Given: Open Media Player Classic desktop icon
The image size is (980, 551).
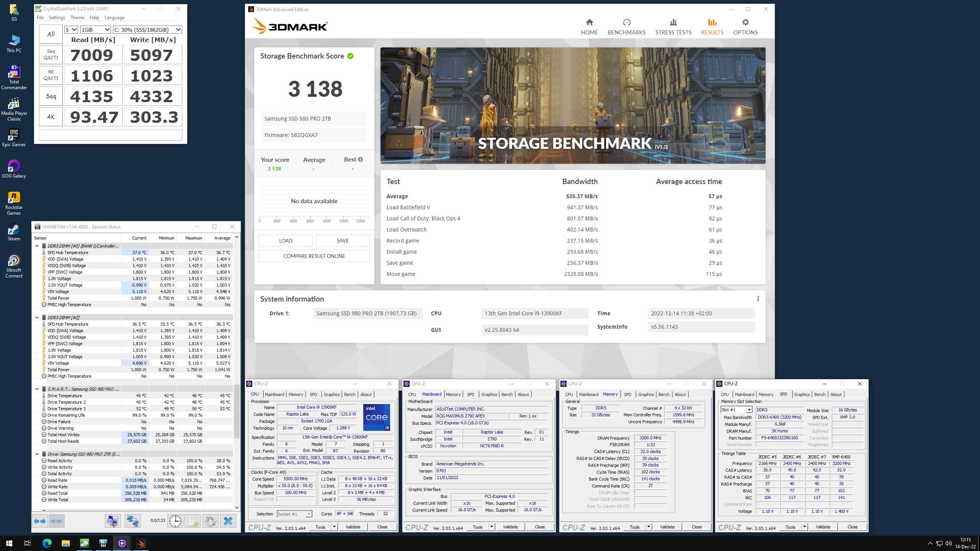Looking at the screenshot, I should pyautogui.click(x=14, y=109).
